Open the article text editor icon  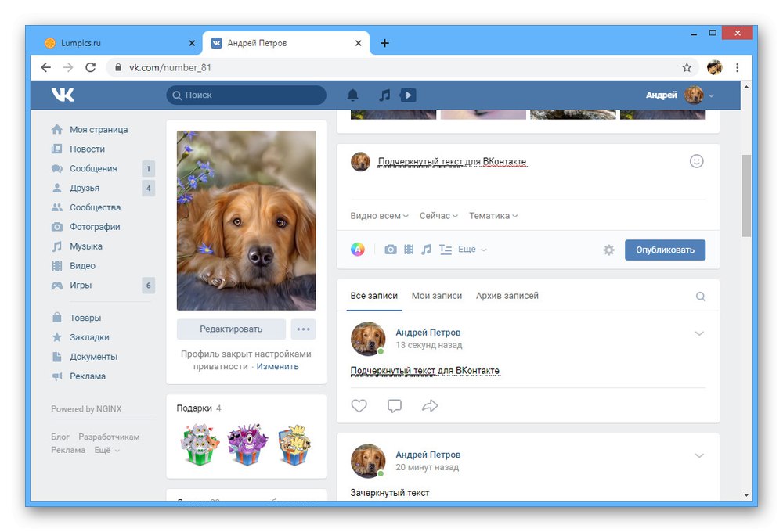(x=445, y=249)
